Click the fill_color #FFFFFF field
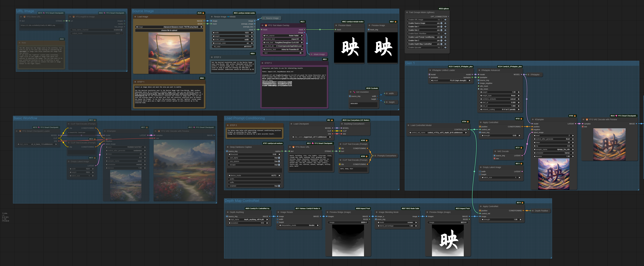644x266 pixels. click(233, 47)
